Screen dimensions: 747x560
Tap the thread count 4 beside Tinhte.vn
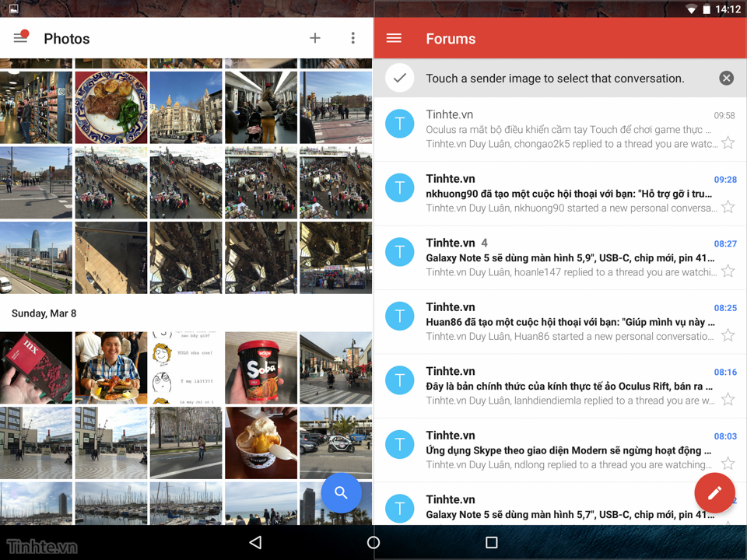[x=484, y=243]
